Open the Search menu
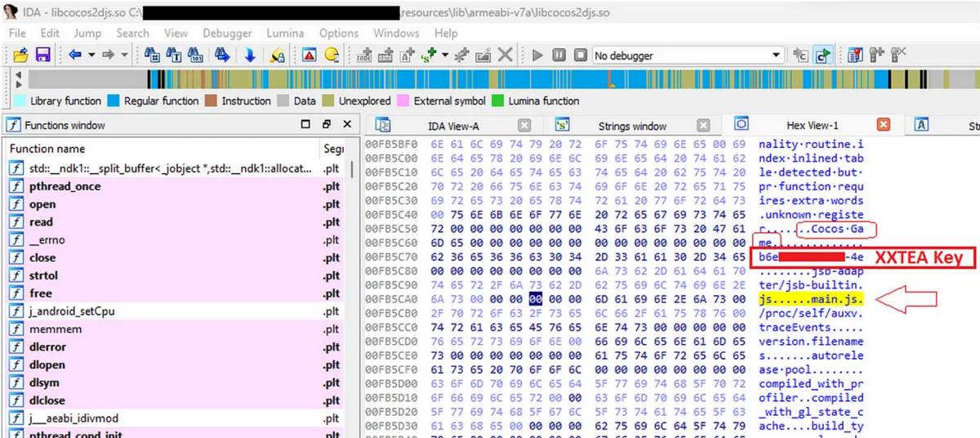 (132, 34)
